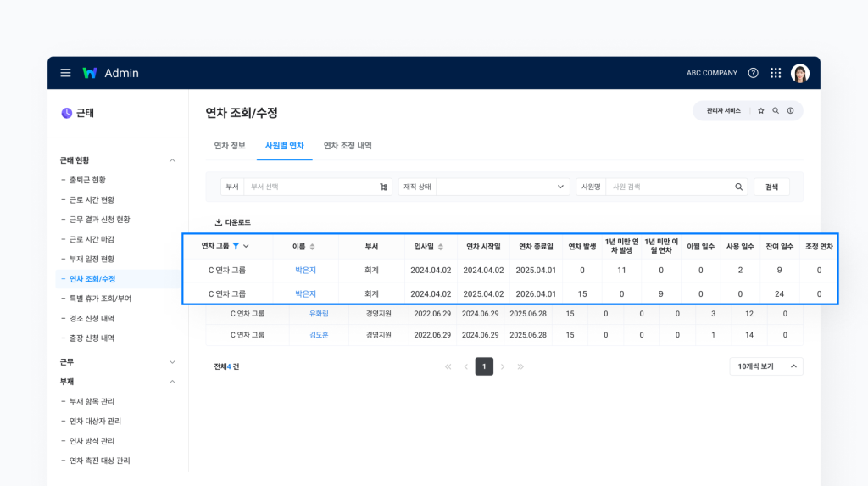Expand the 근무 section
The height and width of the screenshot is (486, 868).
(172, 362)
